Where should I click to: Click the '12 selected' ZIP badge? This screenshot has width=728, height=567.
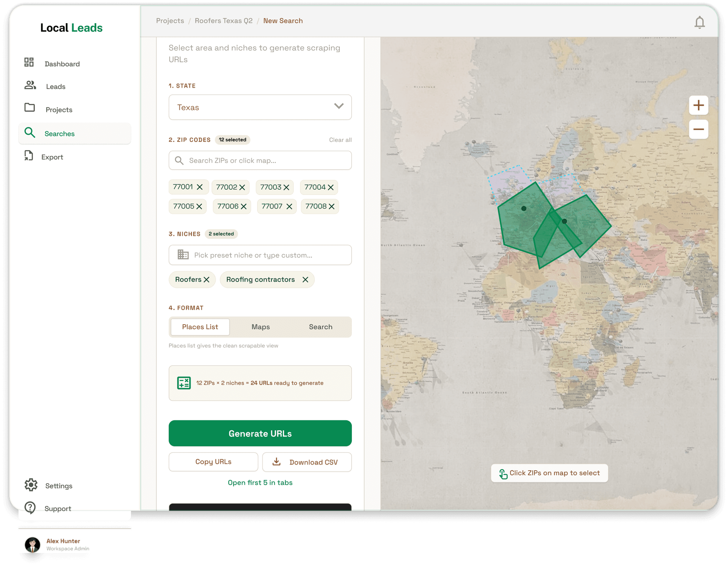coord(232,140)
